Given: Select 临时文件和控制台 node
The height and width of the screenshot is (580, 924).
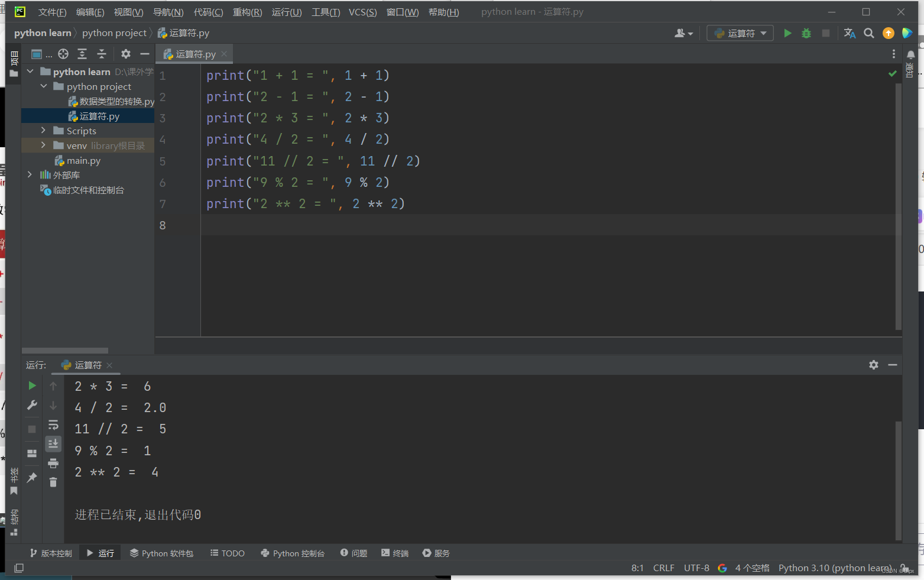Looking at the screenshot, I should [82, 190].
